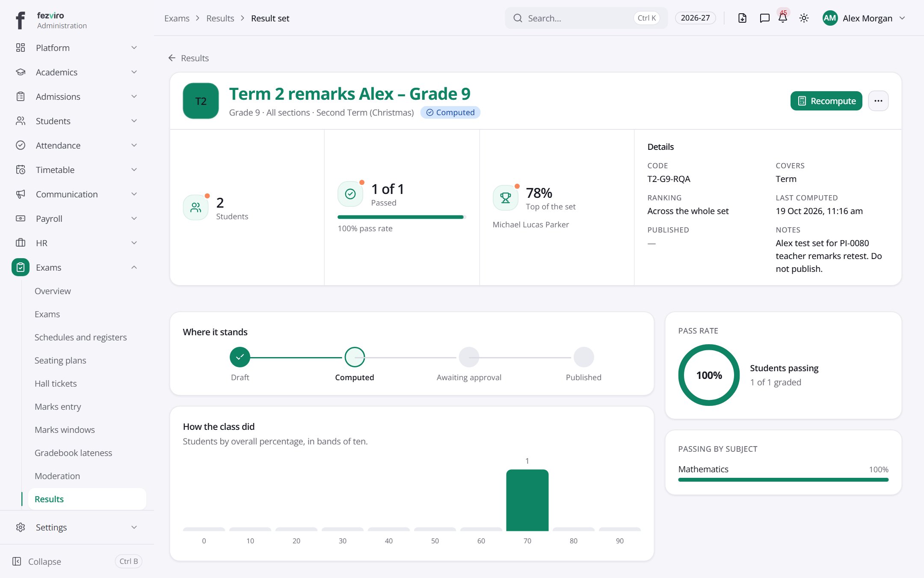This screenshot has height=578, width=924.
Task: Click the T2 result set badge
Action: pyautogui.click(x=201, y=101)
